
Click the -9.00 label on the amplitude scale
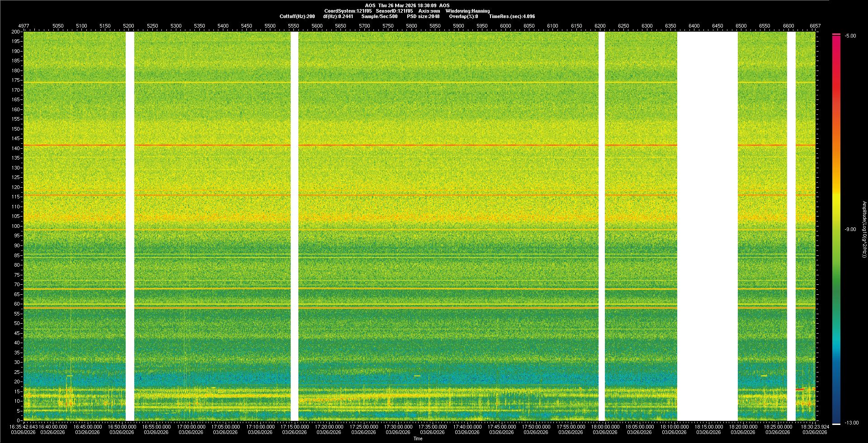coord(850,230)
